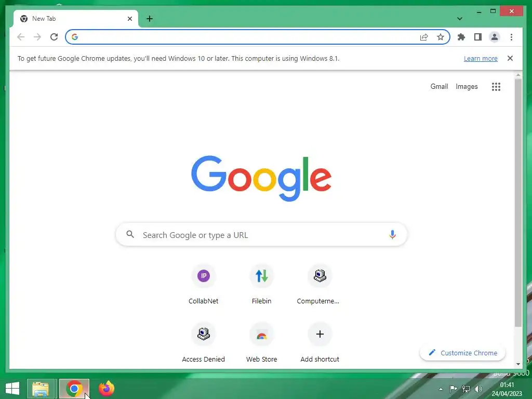Click the scrollbar down arrow
This screenshot has width=532, height=399.
tap(518, 364)
